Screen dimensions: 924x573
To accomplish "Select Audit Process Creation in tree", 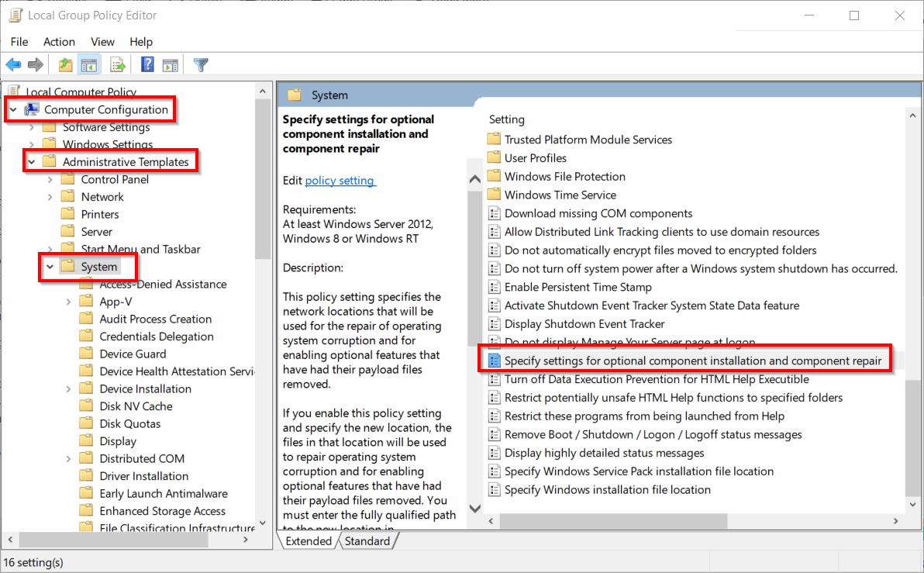I will (156, 319).
